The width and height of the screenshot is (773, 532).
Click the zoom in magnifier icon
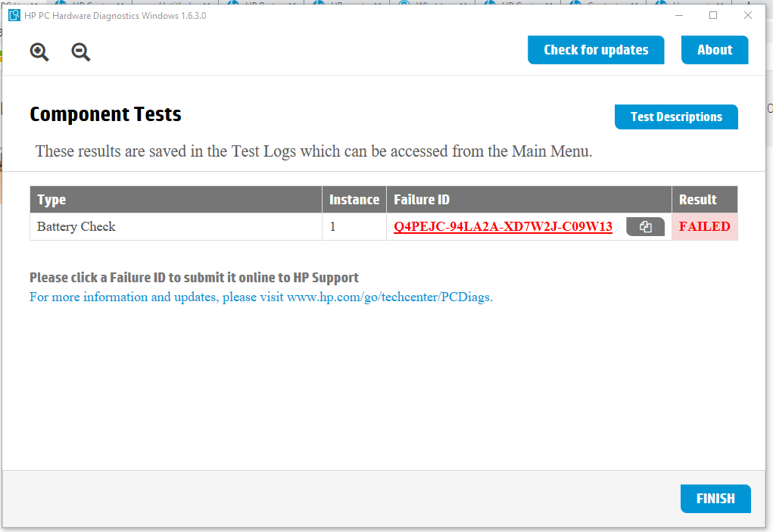coord(39,51)
